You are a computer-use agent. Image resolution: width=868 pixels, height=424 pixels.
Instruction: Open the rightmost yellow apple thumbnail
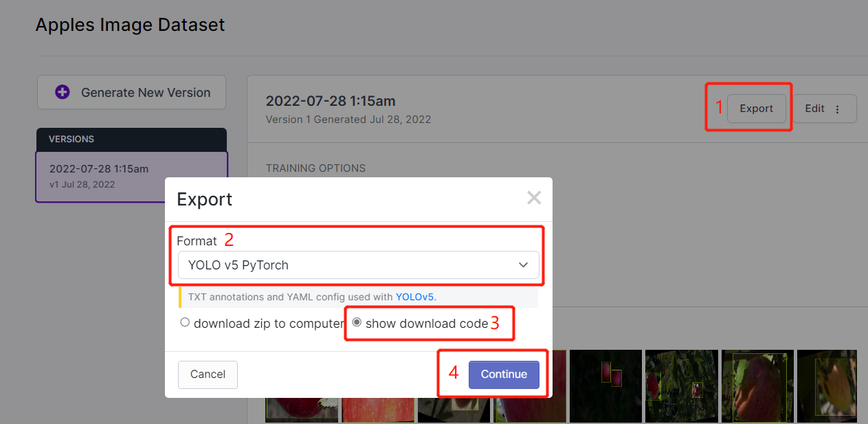point(828,385)
